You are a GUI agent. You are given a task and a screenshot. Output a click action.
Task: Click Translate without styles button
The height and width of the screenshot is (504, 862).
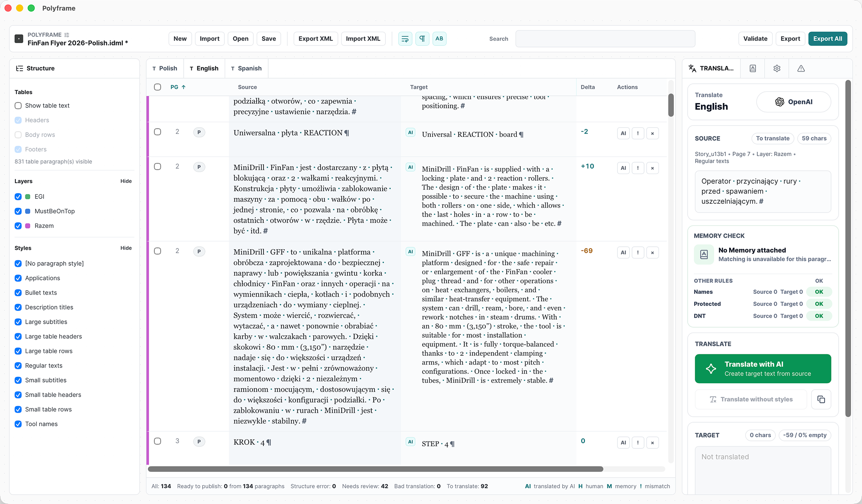[751, 399]
